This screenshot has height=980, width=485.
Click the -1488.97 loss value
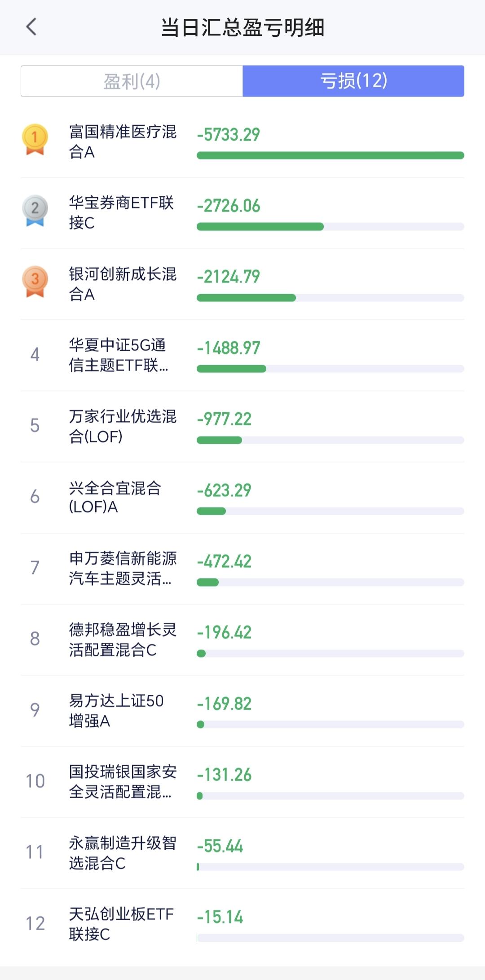(229, 348)
